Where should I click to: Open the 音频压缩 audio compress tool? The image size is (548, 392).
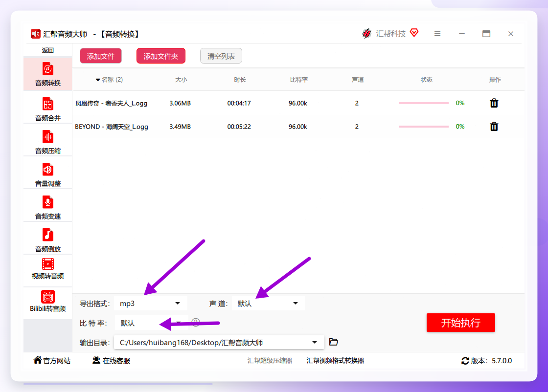(x=48, y=142)
